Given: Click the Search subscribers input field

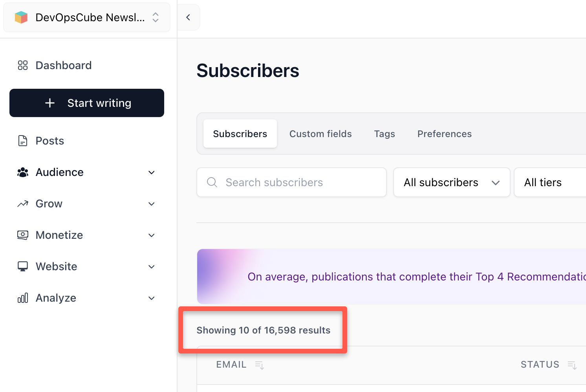Looking at the screenshot, I should (x=291, y=182).
